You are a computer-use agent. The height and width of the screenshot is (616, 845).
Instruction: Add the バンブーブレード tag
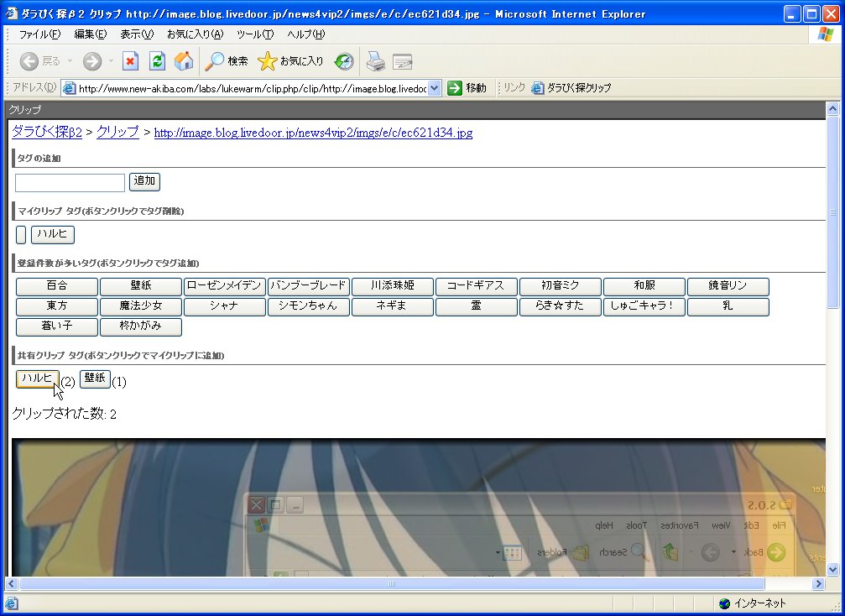point(309,286)
